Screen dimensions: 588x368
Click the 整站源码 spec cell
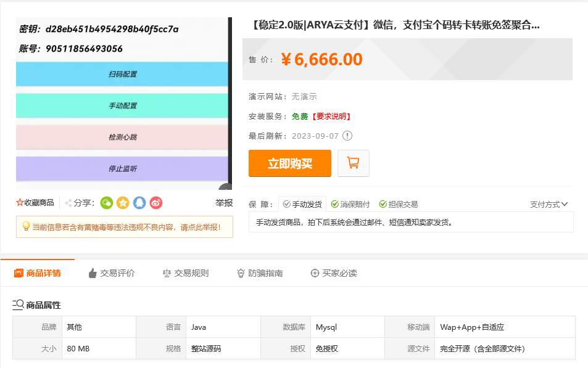tap(223, 348)
